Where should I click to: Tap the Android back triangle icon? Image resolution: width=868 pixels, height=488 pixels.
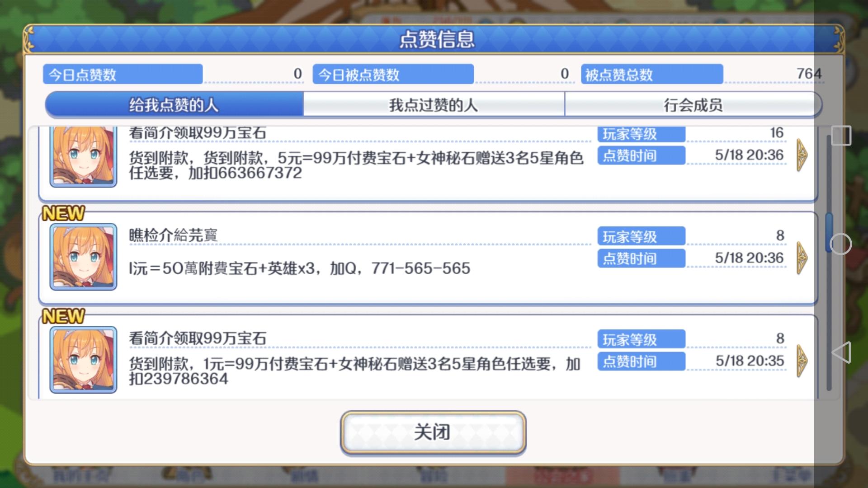click(x=841, y=352)
